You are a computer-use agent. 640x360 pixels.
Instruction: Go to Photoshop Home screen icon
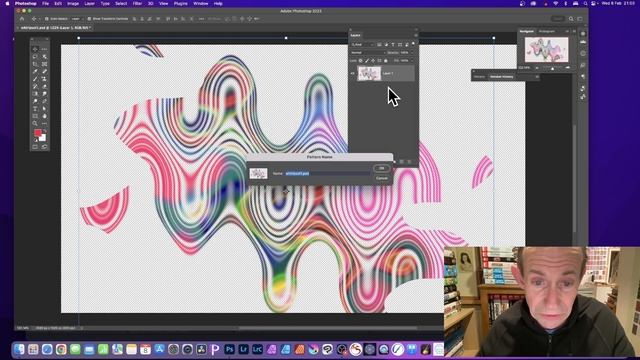pos(22,19)
